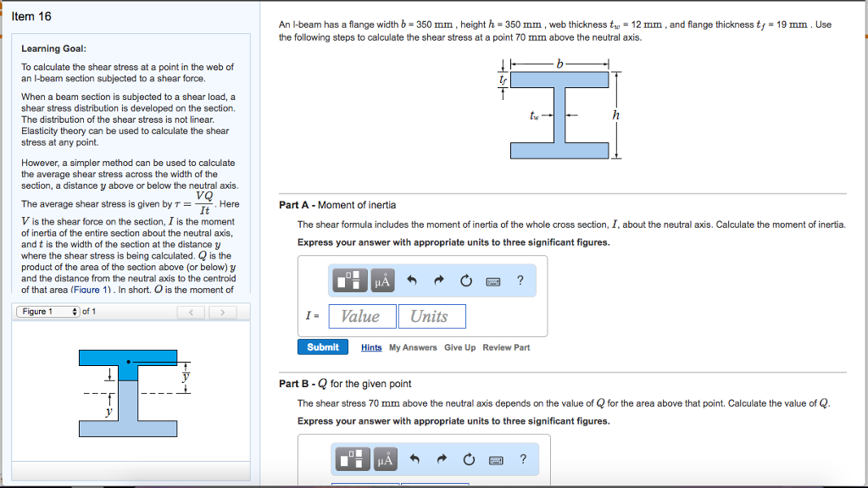Click the Value input field for I
The image size is (868, 488).
(x=363, y=317)
